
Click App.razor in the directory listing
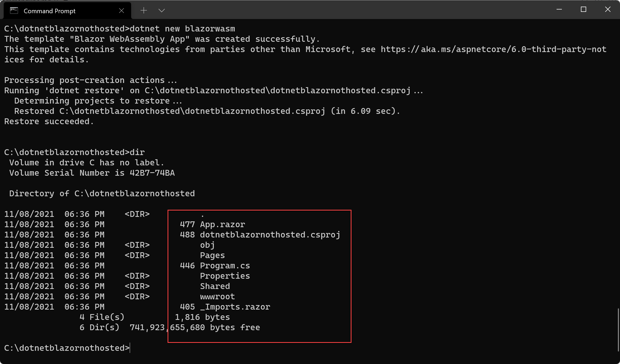pos(222,225)
